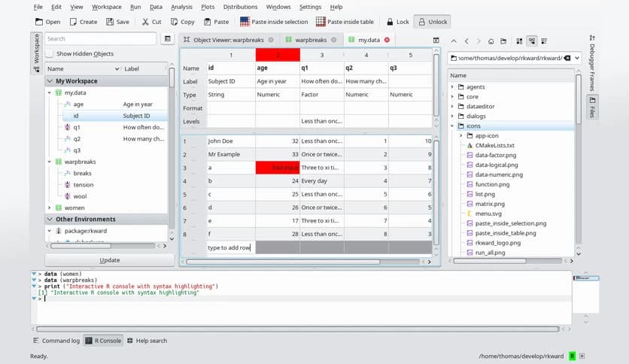Click the Open toolbar button

click(47, 22)
